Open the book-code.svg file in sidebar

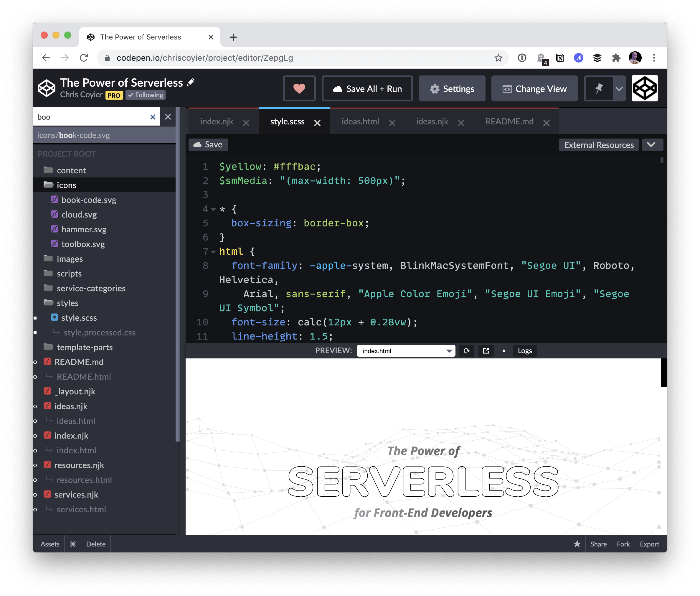88,200
